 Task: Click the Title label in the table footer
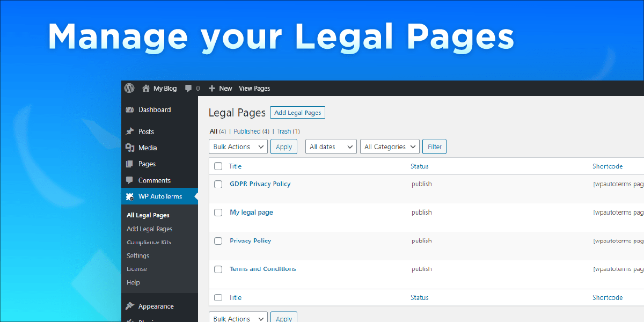[x=235, y=297]
